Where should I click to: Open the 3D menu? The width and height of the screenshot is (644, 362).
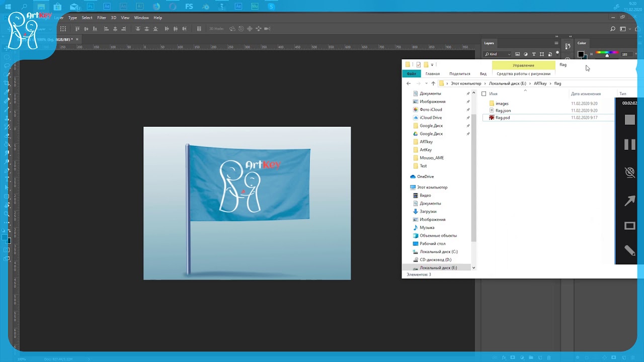[114, 18]
